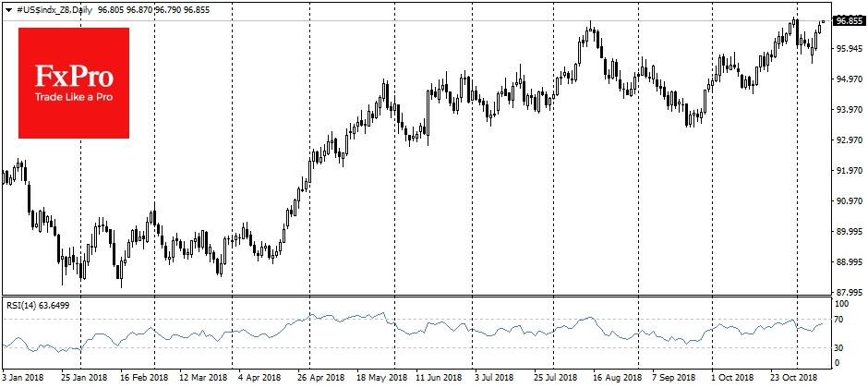This screenshot has height=388, width=868.
Task: Select the RSI 70 level label
Action: pyautogui.click(x=839, y=320)
